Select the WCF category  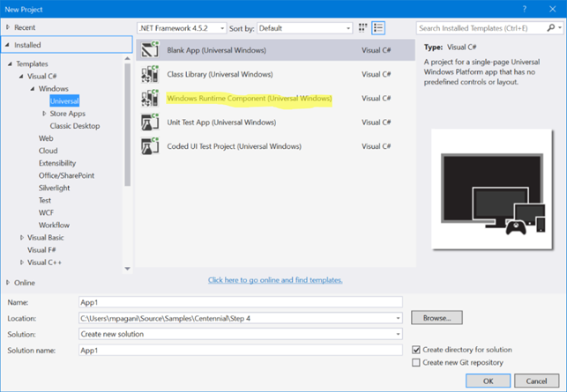[46, 212]
